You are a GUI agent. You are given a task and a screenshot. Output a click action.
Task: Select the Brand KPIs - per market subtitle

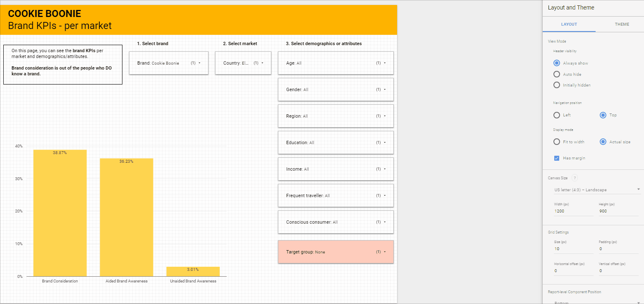pyautogui.click(x=60, y=26)
